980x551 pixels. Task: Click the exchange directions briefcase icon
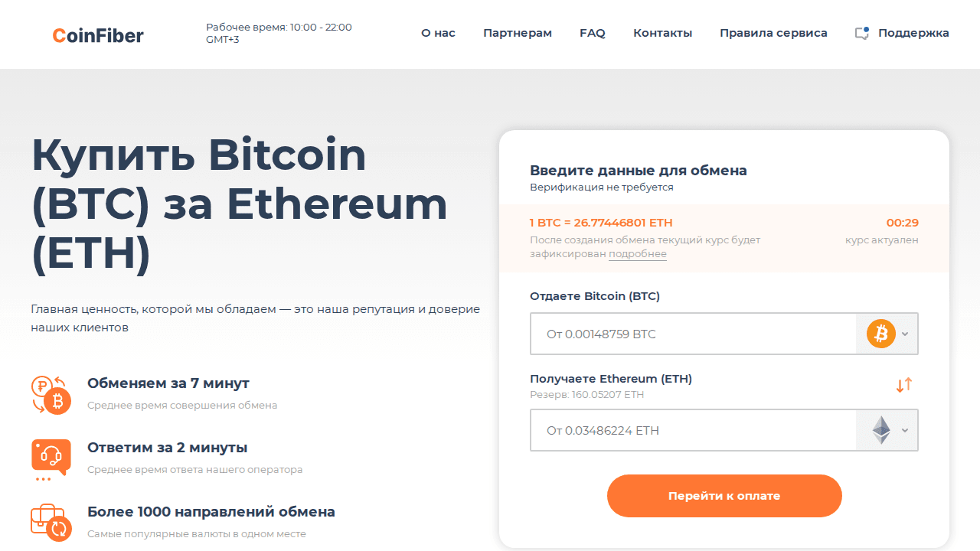point(51,522)
